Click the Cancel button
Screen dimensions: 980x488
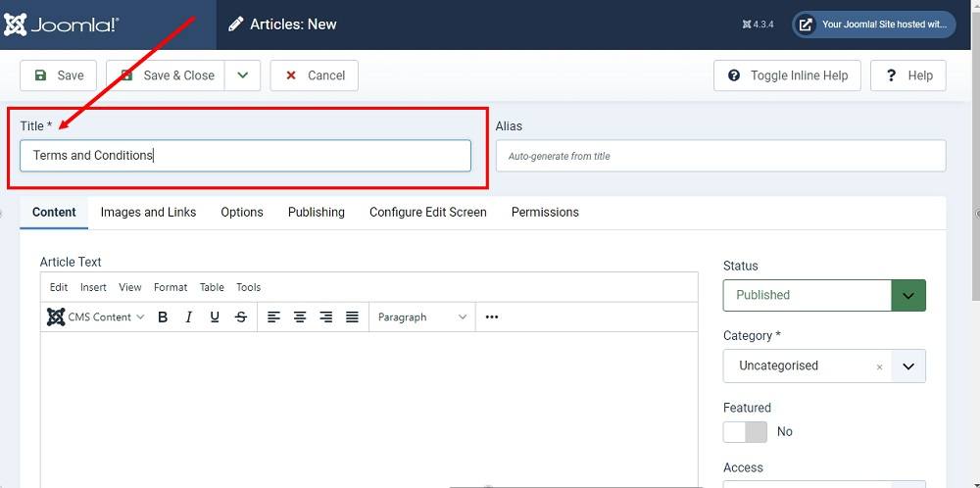315,75
